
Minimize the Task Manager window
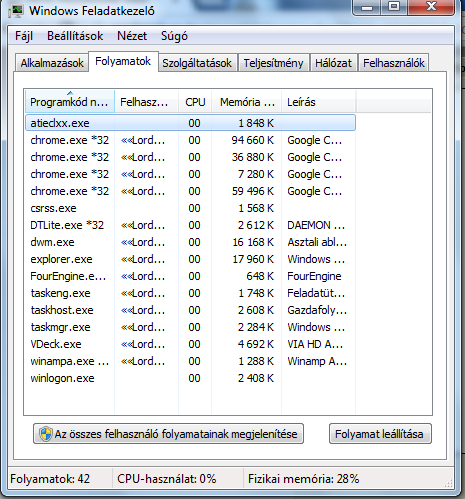(x=367, y=7)
